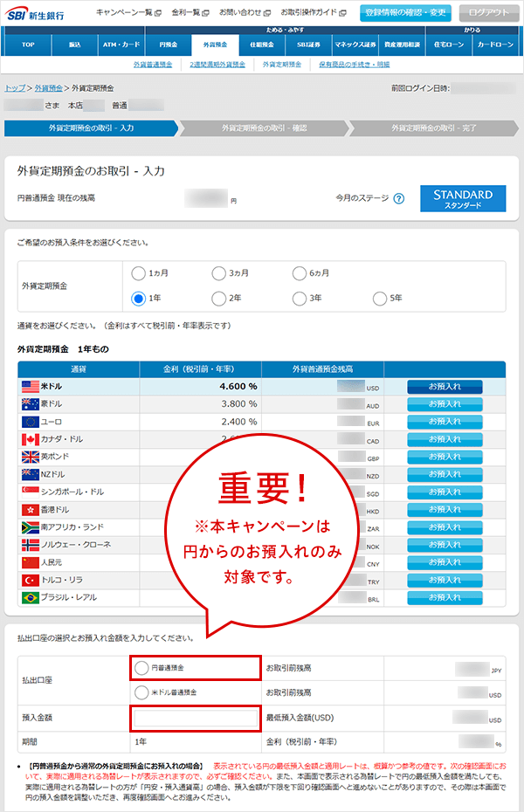Click the EU flag icon for ユーロ
This screenshot has width=524, height=812.
point(29,422)
